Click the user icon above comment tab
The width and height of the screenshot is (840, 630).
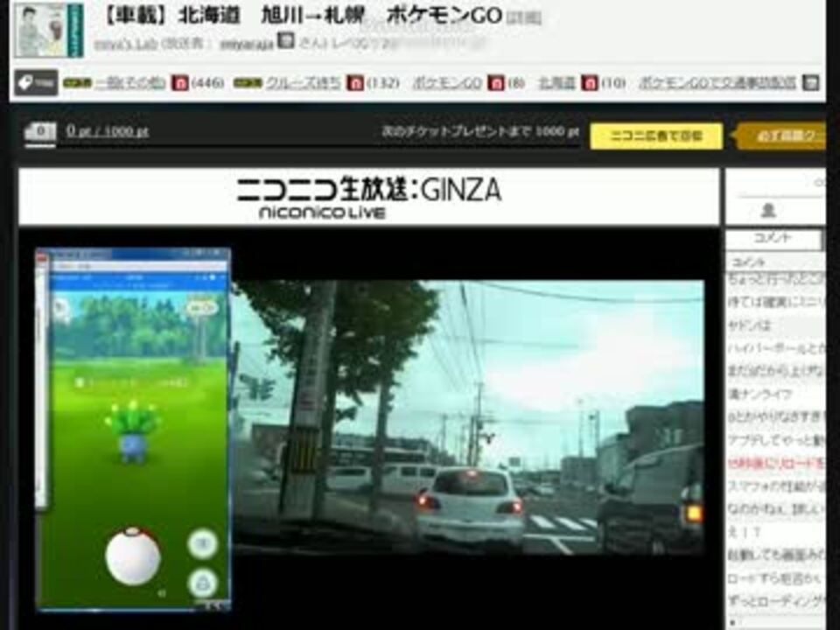(x=769, y=211)
